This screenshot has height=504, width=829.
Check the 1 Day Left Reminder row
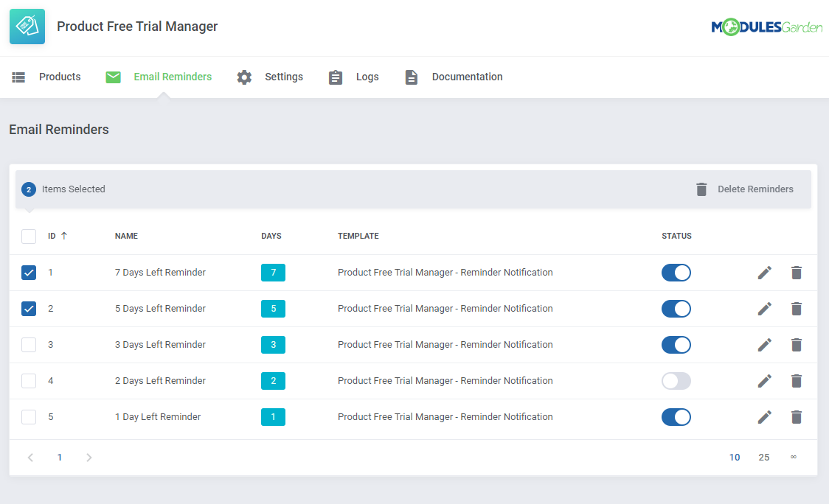point(29,417)
